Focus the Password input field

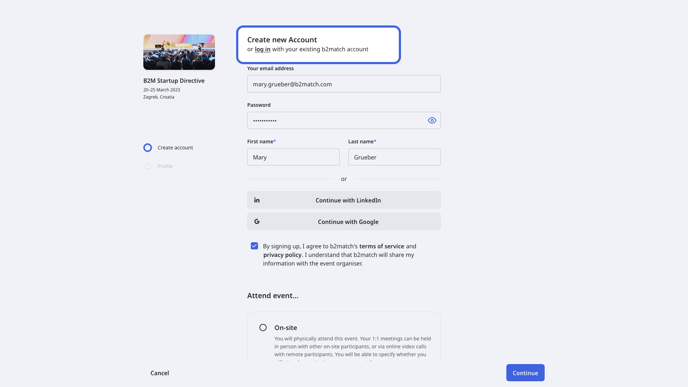(x=344, y=121)
